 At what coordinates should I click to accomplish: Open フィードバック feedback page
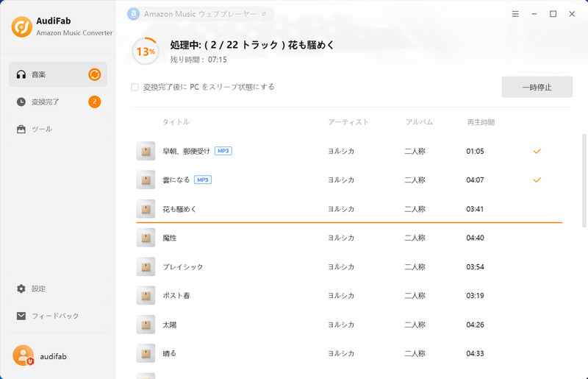(58, 316)
